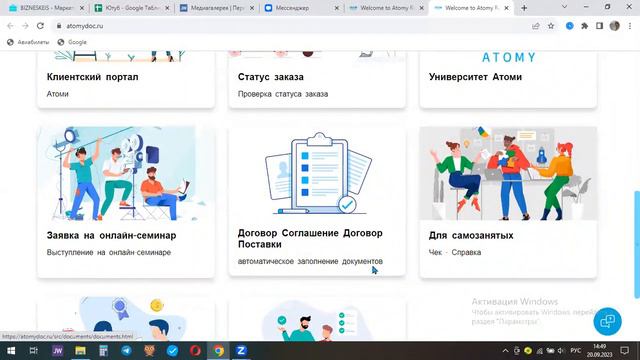The height and width of the screenshot is (360, 640).
Task: Open the Google bookmark
Action: 72,42
